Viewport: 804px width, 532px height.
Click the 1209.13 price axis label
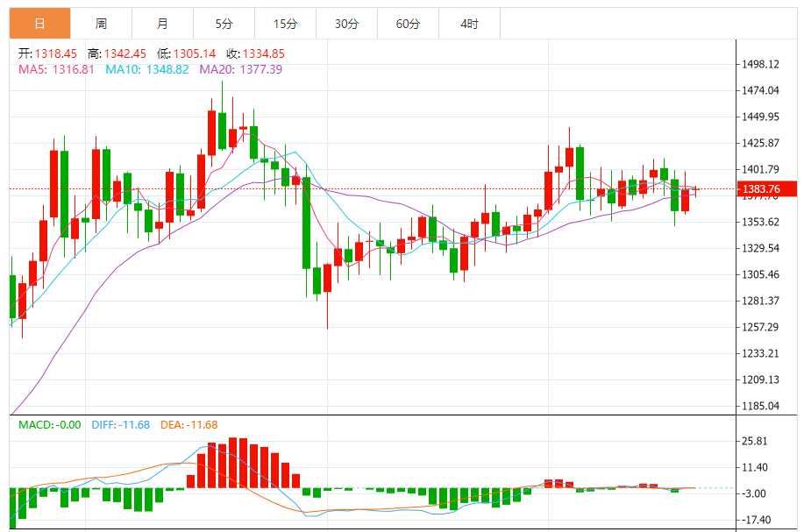point(760,379)
